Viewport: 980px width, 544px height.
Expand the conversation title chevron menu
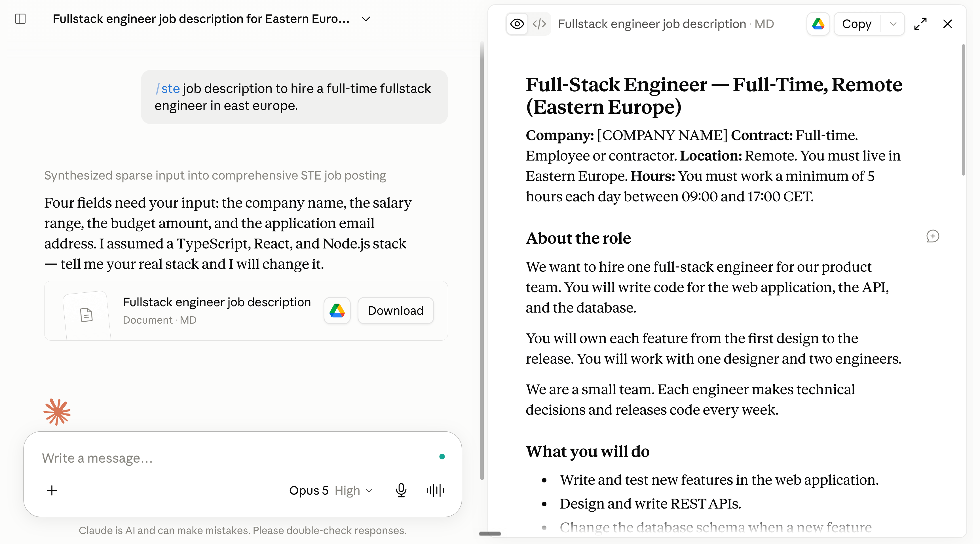click(366, 19)
